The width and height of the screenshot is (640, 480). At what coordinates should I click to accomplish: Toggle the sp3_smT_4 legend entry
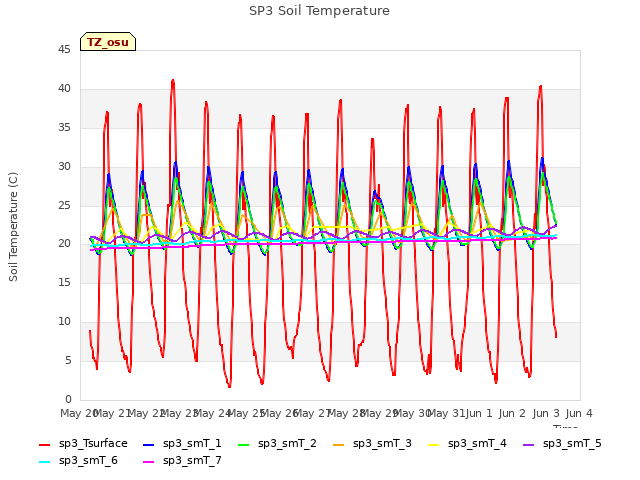pyautogui.click(x=467, y=444)
